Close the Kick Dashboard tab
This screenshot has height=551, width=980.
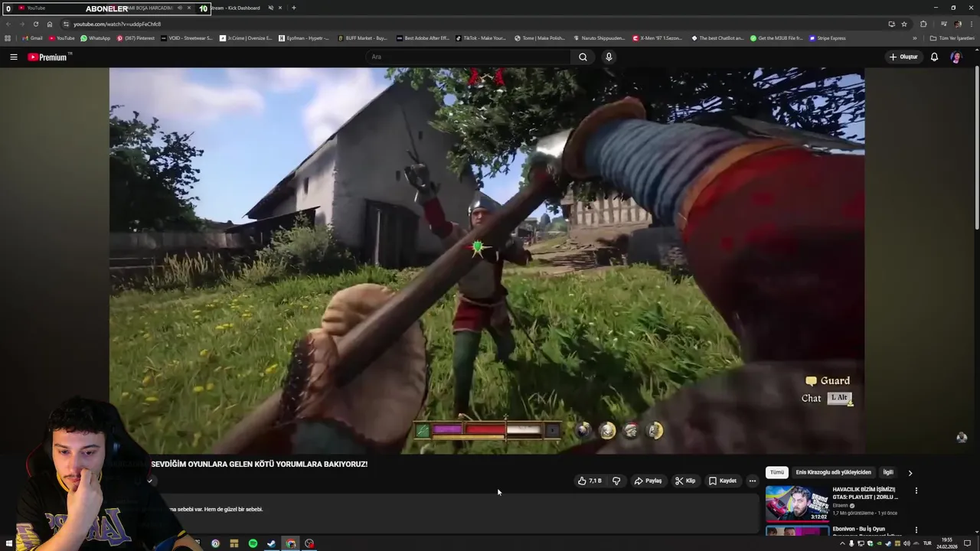coord(280,8)
